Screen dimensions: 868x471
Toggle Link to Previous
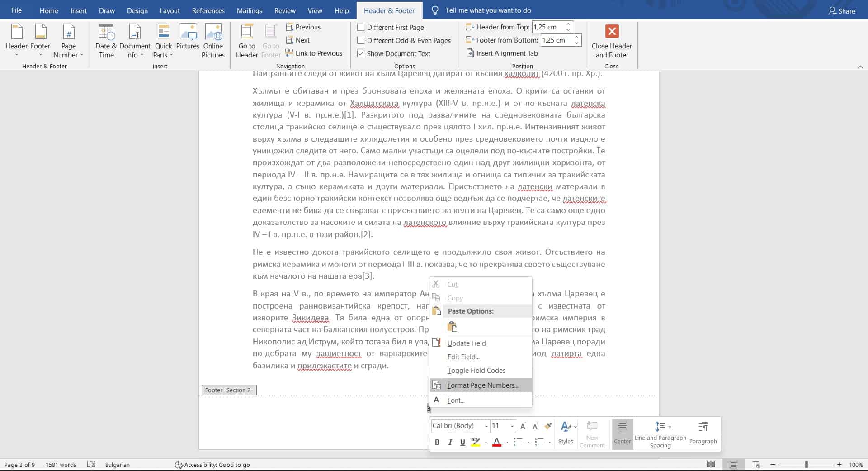click(314, 53)
